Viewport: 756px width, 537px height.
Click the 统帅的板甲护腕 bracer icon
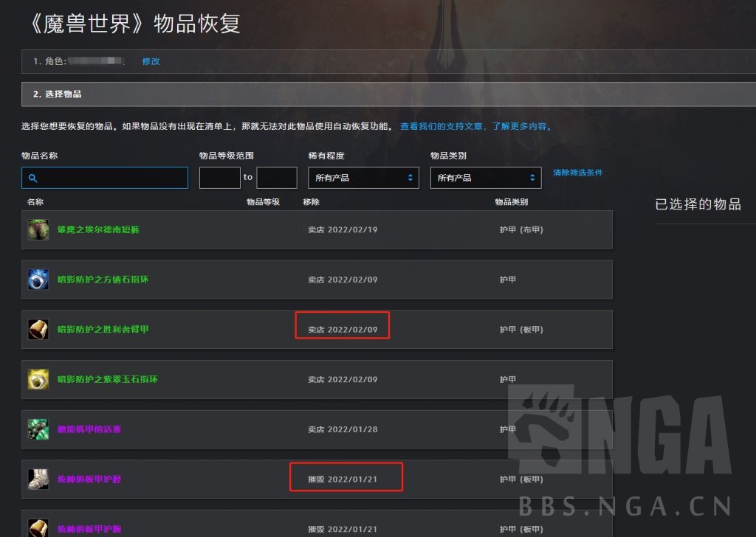38,528
